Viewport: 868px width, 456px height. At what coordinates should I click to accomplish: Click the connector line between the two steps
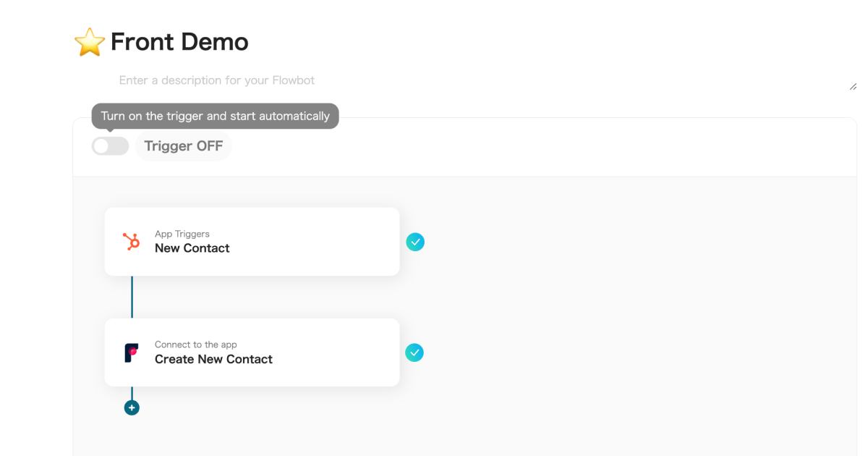(132, 297)
